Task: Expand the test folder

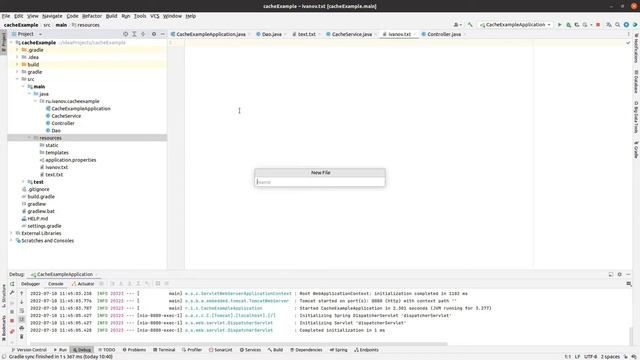Action: pos(23,182)
